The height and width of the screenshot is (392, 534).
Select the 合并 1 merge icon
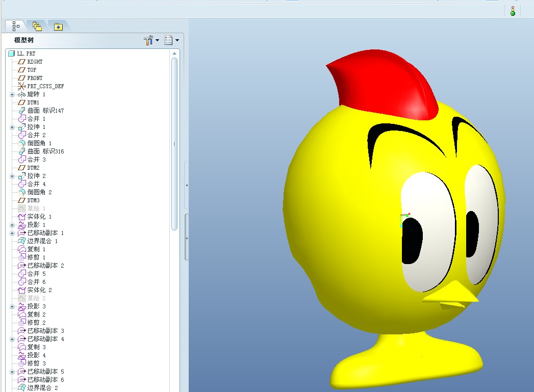point(22,119)
